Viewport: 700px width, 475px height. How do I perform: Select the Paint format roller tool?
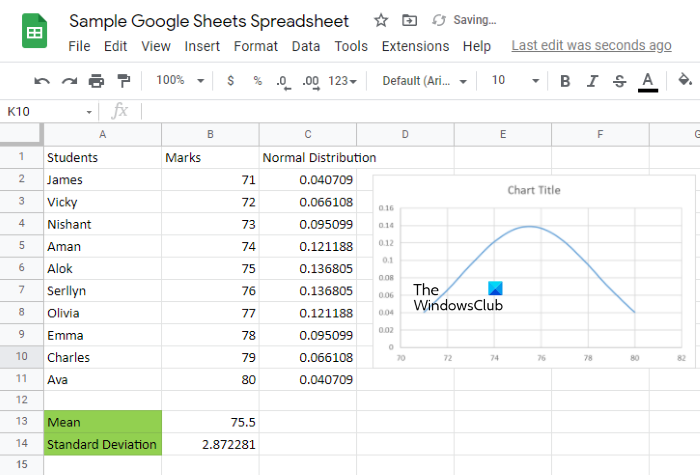click(123, 81)
